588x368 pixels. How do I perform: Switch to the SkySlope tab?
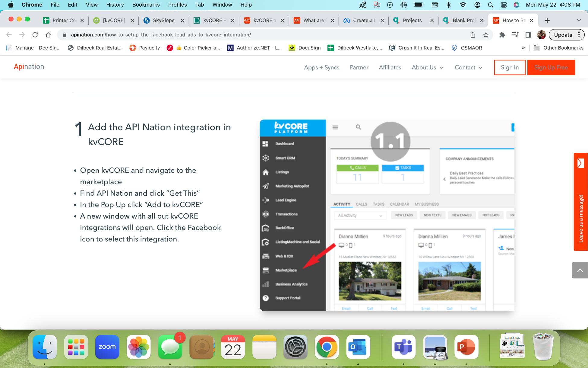pyautogui.click(x=163, y=20)
